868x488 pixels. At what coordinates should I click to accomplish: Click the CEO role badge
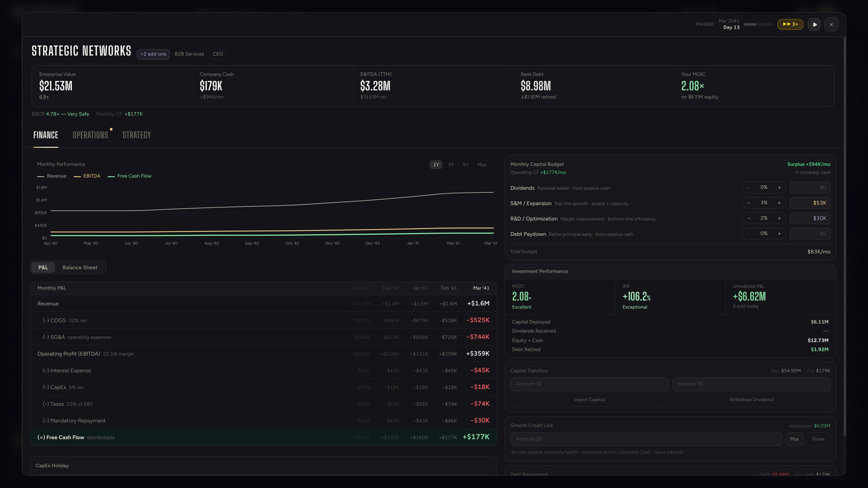pyautogui.click(x=218, y=54)
